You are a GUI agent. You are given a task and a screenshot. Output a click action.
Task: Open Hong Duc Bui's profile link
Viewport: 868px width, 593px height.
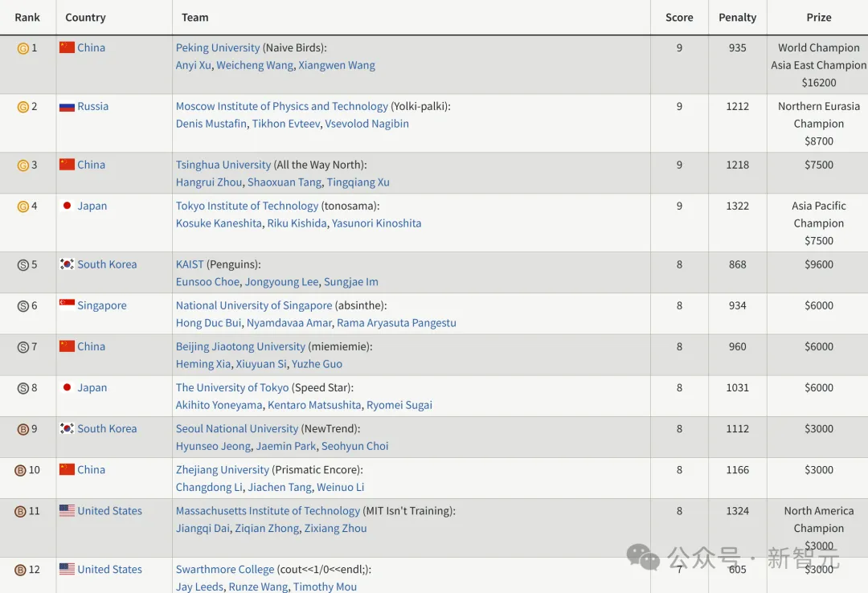click(209, 323)
